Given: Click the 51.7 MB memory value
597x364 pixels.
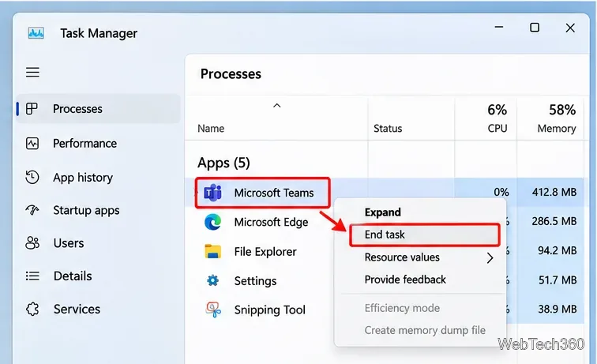Looking at the screenshot, I should click(x=558, y=280).
